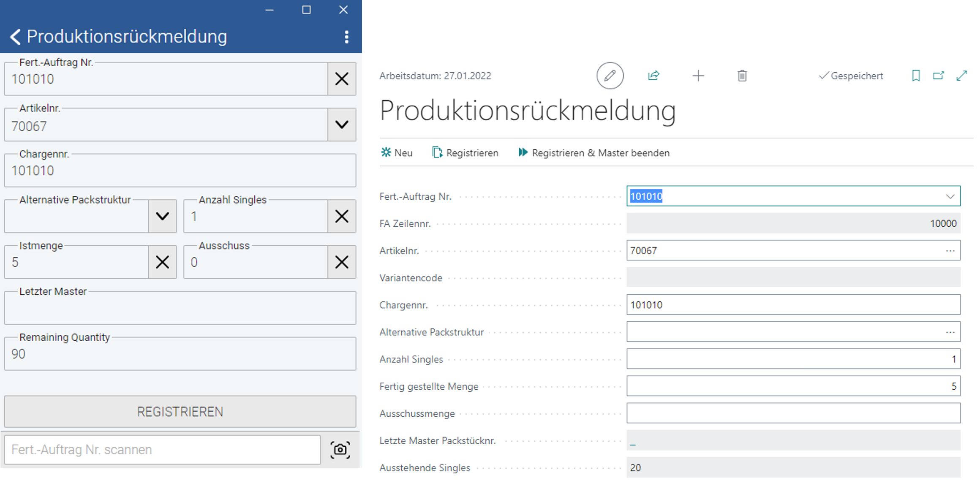Click the Registrieren action in web page
The height and width of the screenshot is (494, 980).
click(x=465, y=153)
